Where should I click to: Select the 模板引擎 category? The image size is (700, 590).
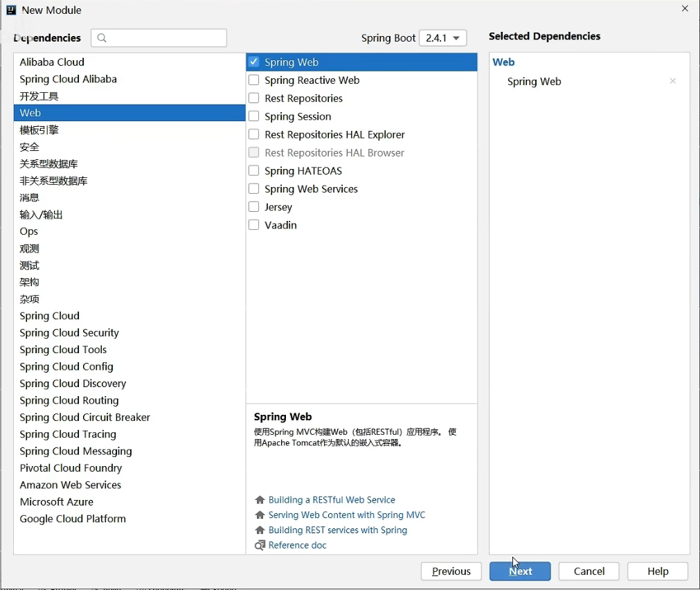[129, 130]
